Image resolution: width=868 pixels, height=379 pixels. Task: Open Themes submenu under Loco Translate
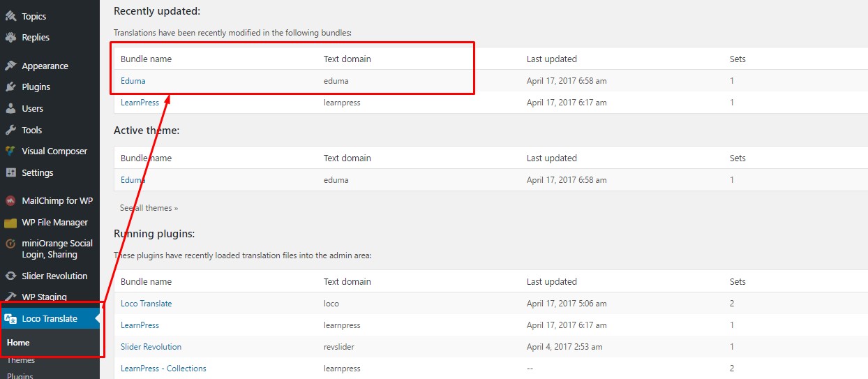point(21,360)
